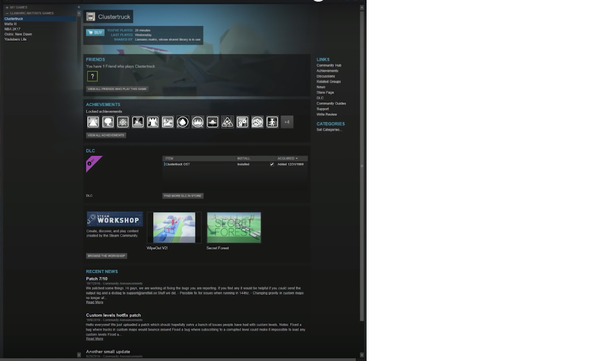Click the sidebar list scroll-down arrow
The height and width of the screenshot is (361, 590).
(x=79, y=355)
